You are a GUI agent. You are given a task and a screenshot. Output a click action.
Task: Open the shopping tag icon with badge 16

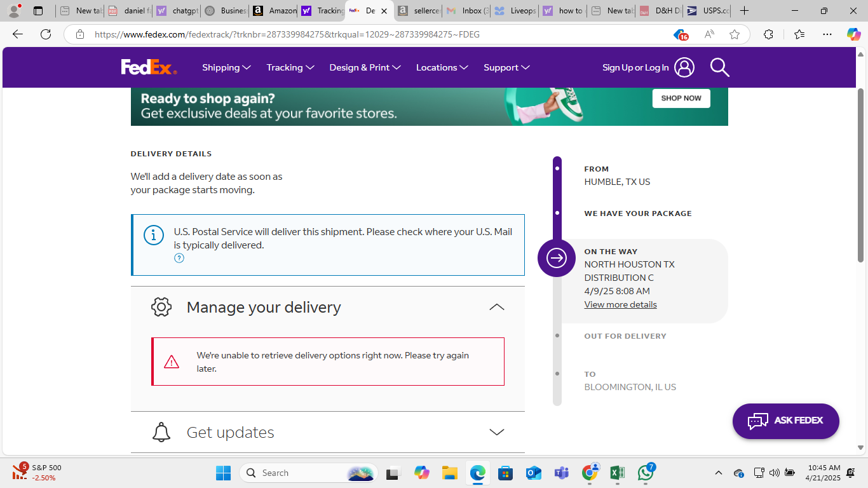681,34
